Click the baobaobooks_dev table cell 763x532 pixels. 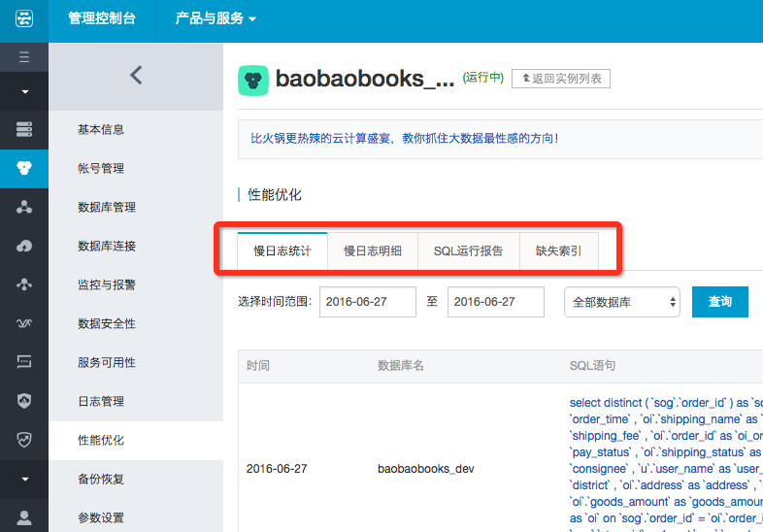[426, 469]
